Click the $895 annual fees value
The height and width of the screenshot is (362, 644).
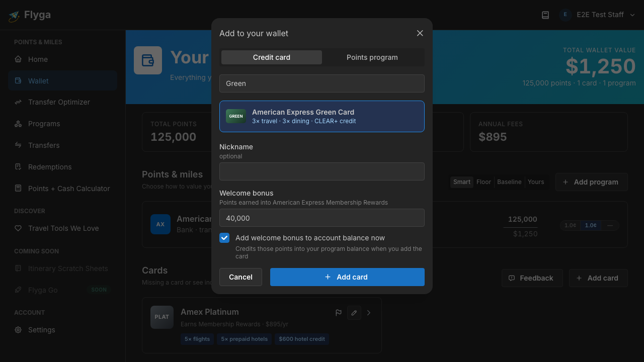(x=493, y=137)
